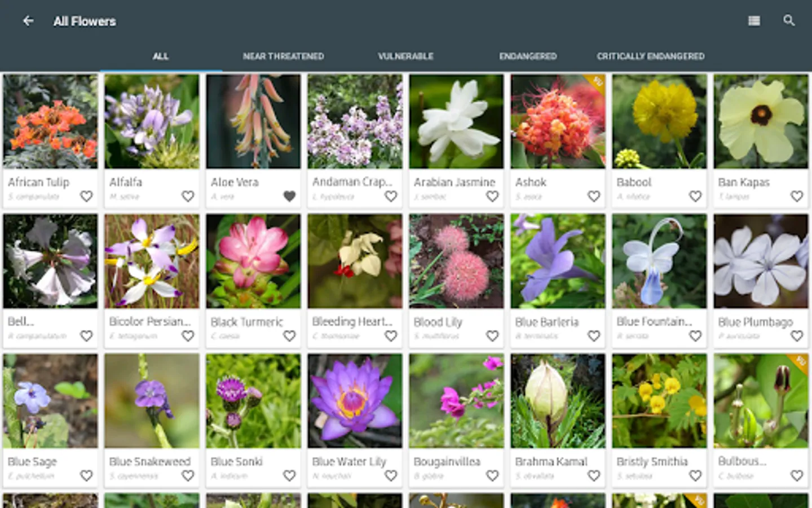This screenshot has height=508, width=812.
Task: Click the 'Bicolor Persian...' flower name
Action: [150, 322]
